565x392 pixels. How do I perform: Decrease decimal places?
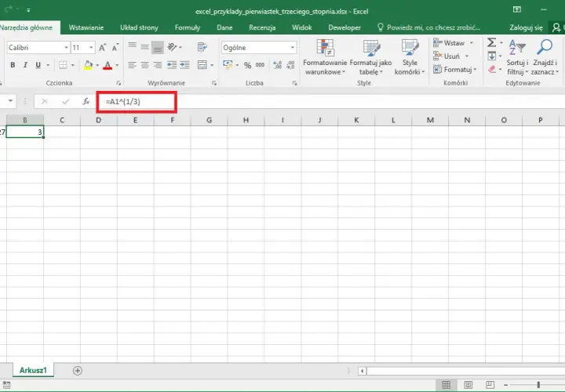point(290,65)
